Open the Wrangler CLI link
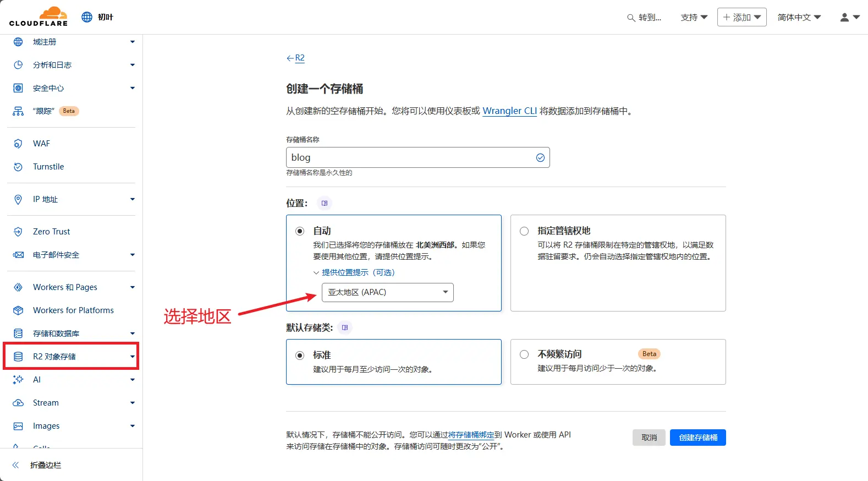Image resolution: width=868 pixels, height=481 pixels. tap(509, 111)
